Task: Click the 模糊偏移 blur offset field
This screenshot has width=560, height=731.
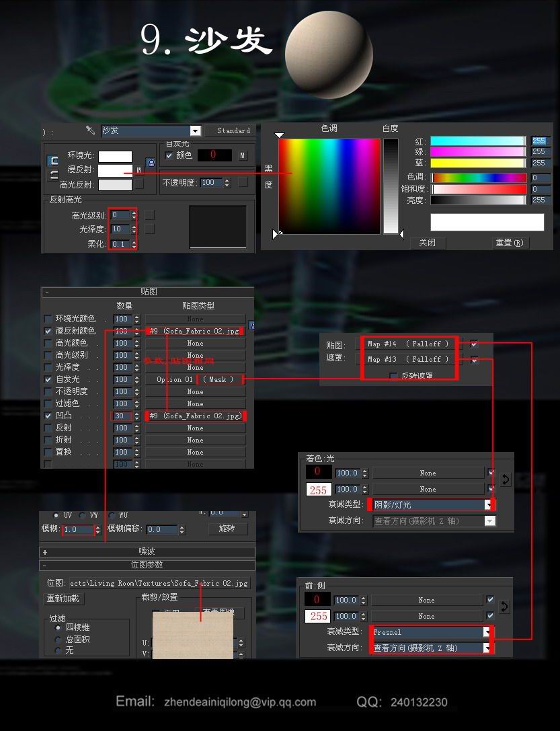Action: (x=162, y=530)
